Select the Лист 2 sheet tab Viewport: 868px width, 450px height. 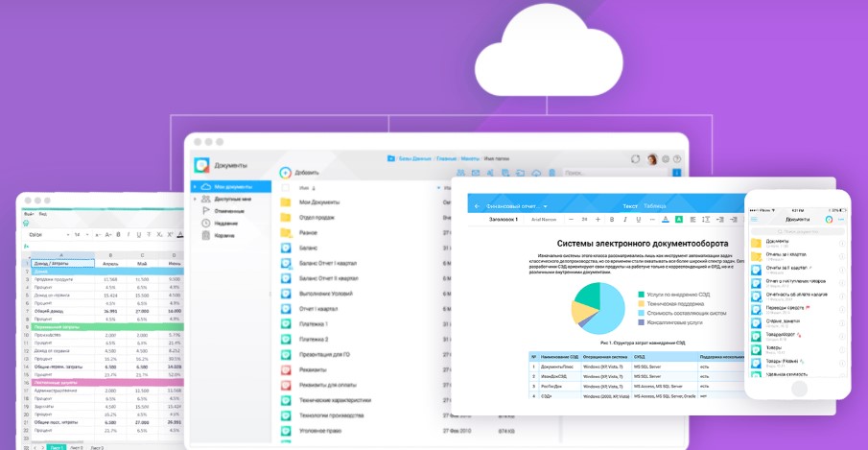tap(78, 447)
